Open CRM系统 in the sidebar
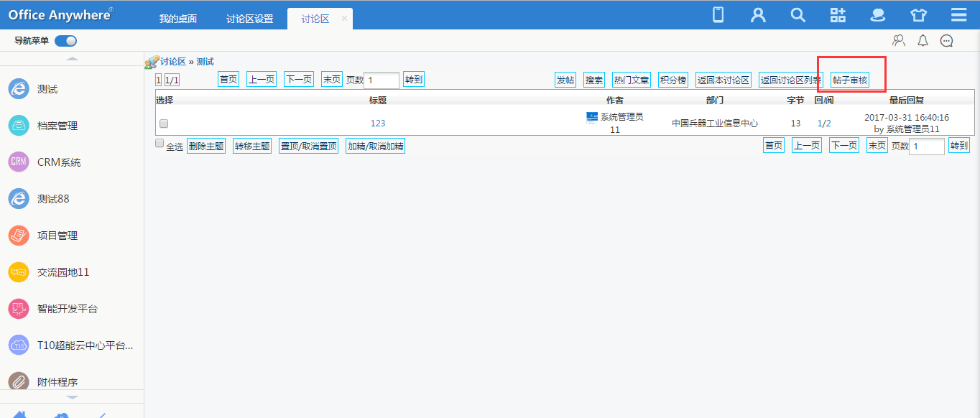The width and height of the screenshot is (980, 418). (x=59, y=162)
